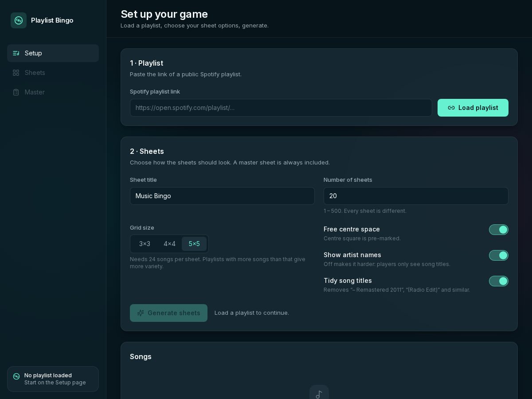Image resolution: width=532 pixels, height=399 pixels.
Task: Click the "Load a playlist, choose your sheet options" subtitle
Action: pos(195,26)
